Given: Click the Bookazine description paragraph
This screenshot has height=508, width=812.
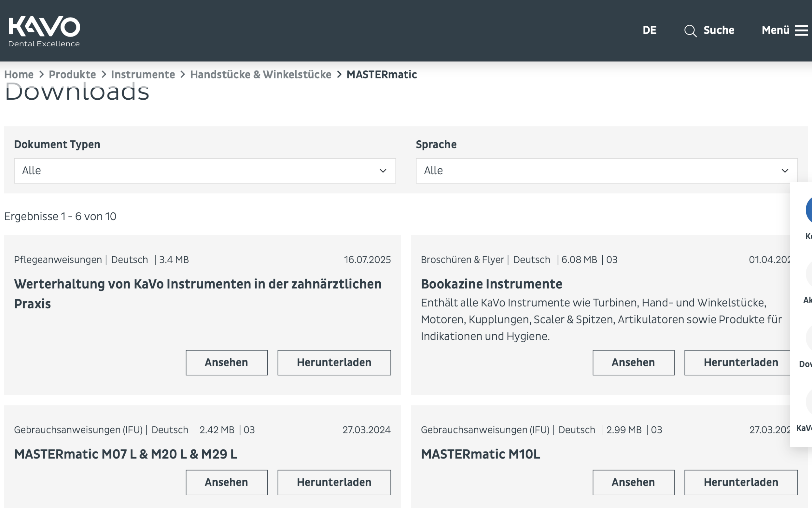Looking at the screenshot, I should coord(601,319).
